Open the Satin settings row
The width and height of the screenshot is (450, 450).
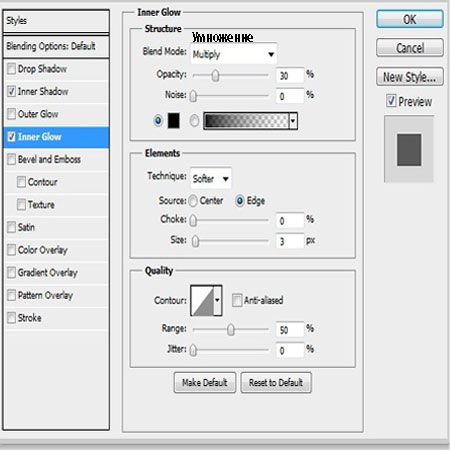coord(56,228)
